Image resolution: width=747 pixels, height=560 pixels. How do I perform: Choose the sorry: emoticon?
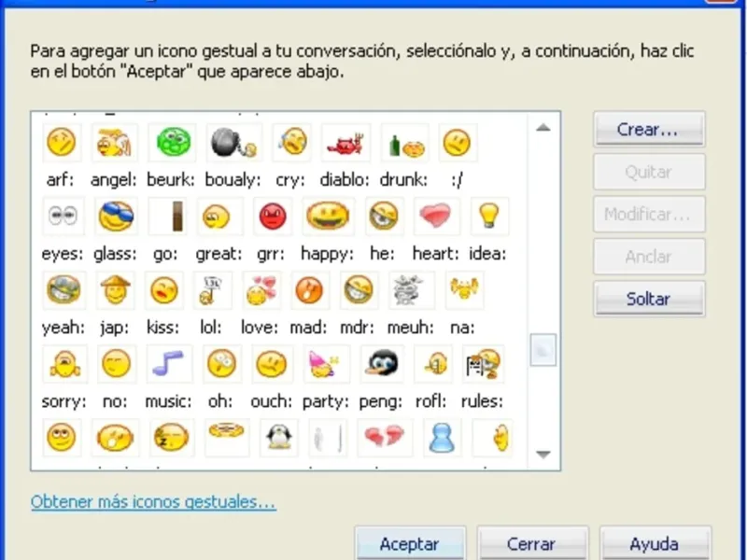click(64, 364)
